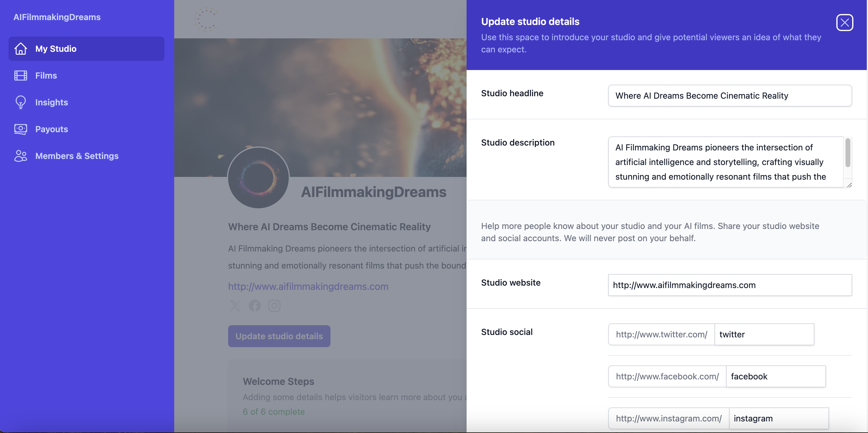
Task: Click the Studio website input field
Action: tap(730, 285)
